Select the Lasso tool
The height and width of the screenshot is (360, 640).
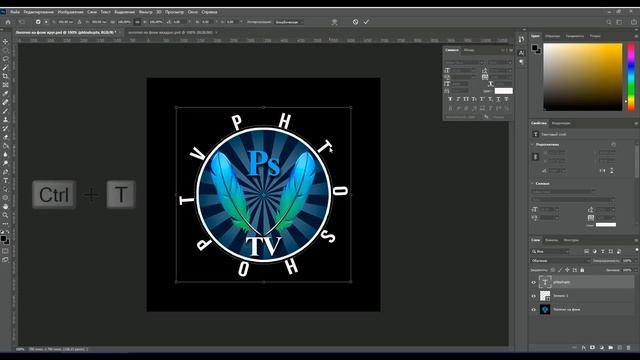click(x=5, y=59)
